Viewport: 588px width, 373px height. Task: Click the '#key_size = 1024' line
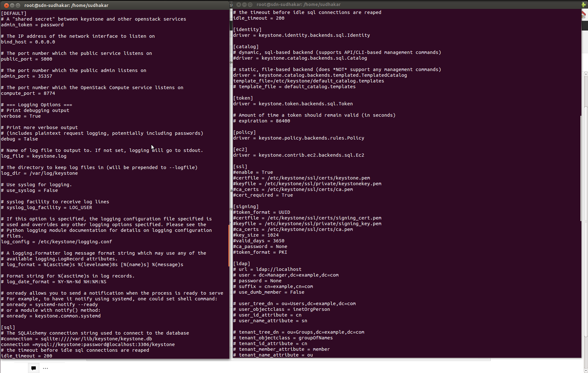coord(256,235)
